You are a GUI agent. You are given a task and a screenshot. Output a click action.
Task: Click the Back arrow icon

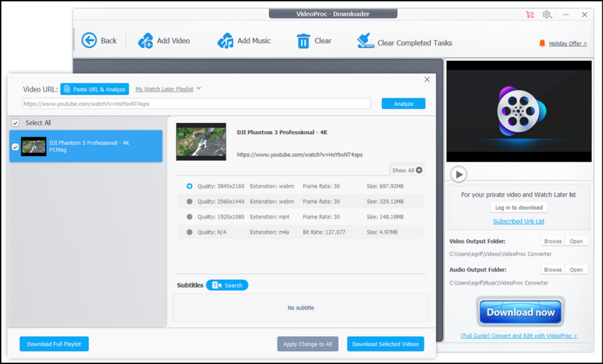[89, 40]
